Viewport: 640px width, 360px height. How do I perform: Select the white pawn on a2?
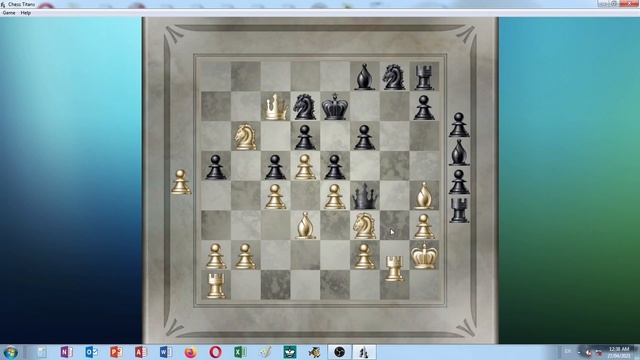pyautogui.click(x=216, y=256)
